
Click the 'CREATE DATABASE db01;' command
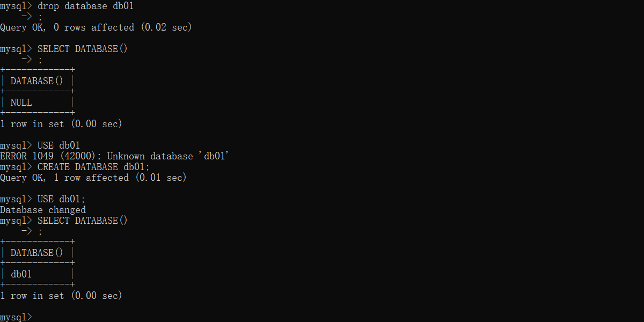point(93,167)
